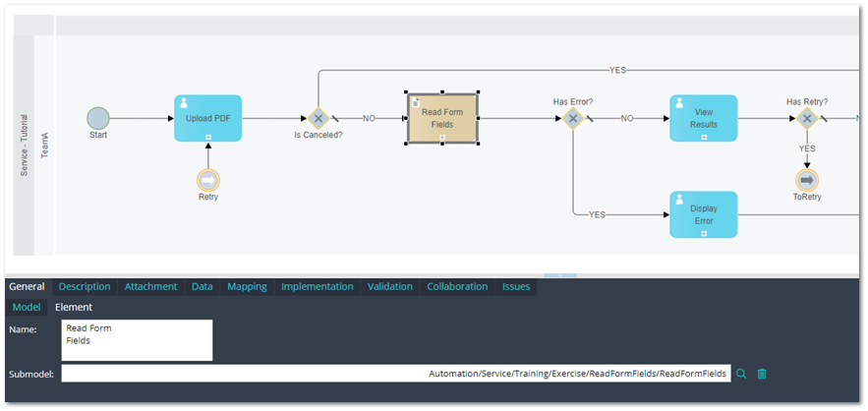Click the Has Error? label text
868x411 pixels.
click(x=573, y=102)
